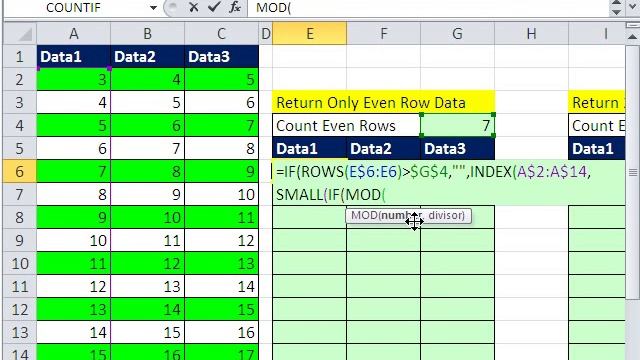Viewport: 640px width, 360px height.
Task: Click into the formula bar containing MOD(
Action: click(427, 7)
